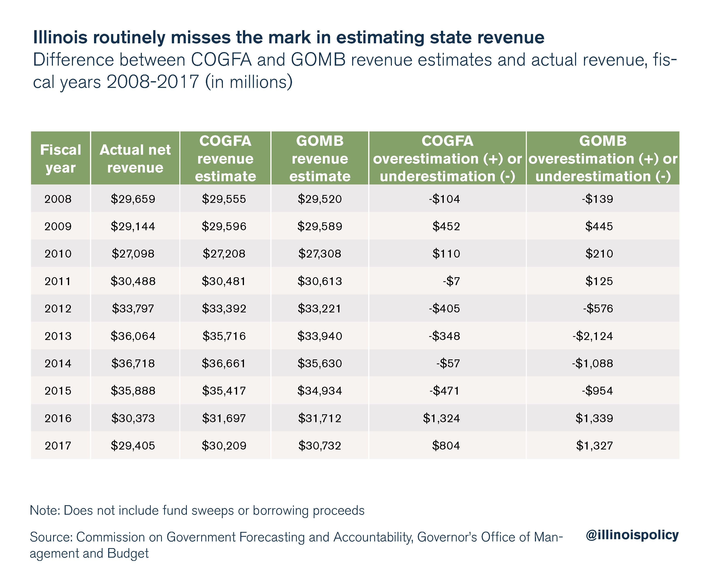The height and width of the screenshot is (588, 710).
Task: Click COGFA estimate $27,208
Action: [x=224, y=254]
